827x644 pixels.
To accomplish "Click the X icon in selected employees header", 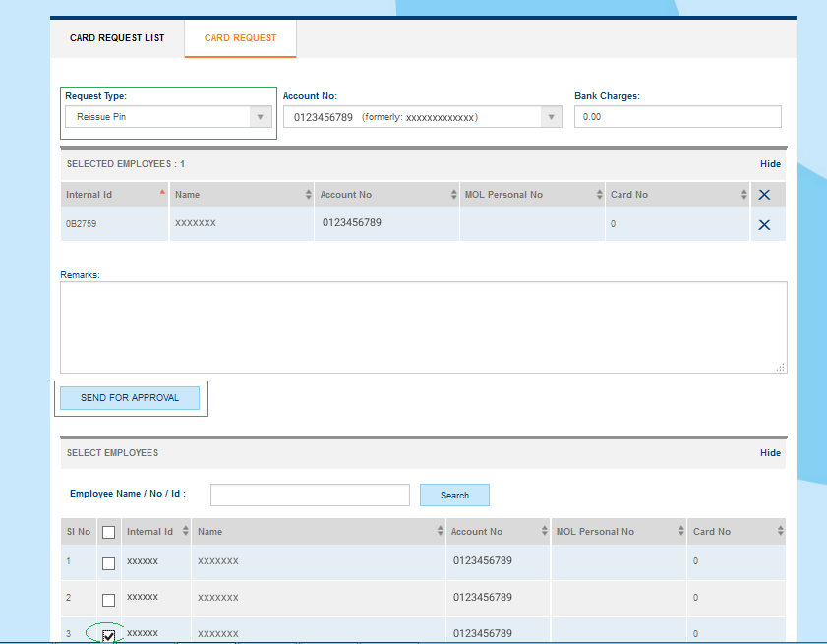I will click(764, 195).
